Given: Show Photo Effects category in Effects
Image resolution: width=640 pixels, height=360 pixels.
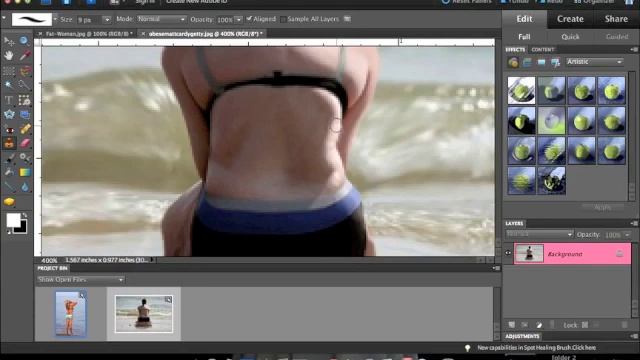Looking at the screenshot, I should click(x=541, y=62).
